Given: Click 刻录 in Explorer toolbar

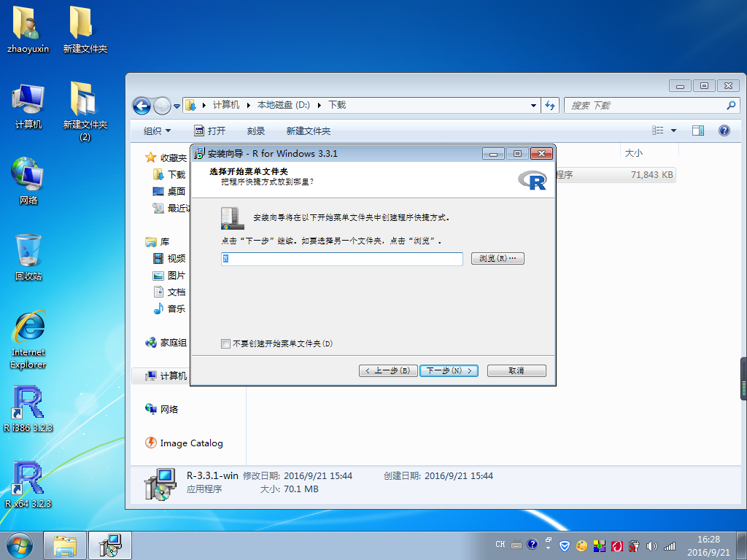Looking at the screenshot, I should (256, 131).
